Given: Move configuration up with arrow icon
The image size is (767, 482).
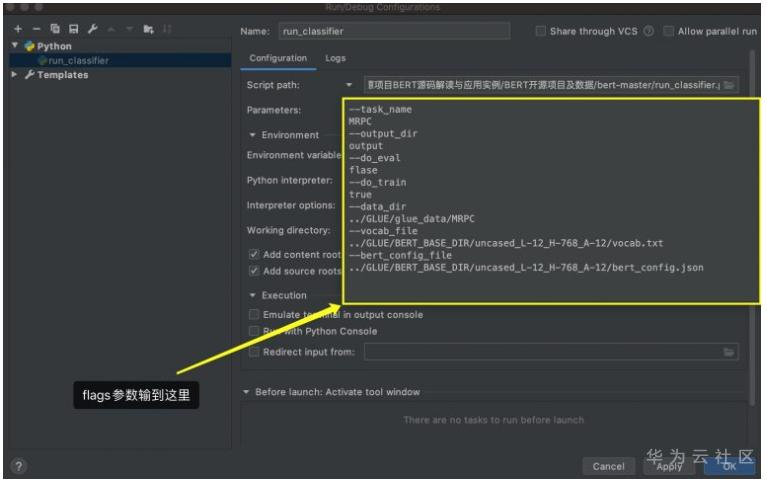Looking at the screenshot, I should click(111, 29).
